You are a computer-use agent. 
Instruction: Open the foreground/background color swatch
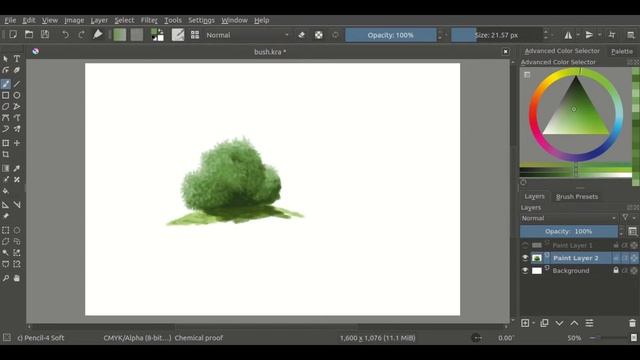(158, 35)
